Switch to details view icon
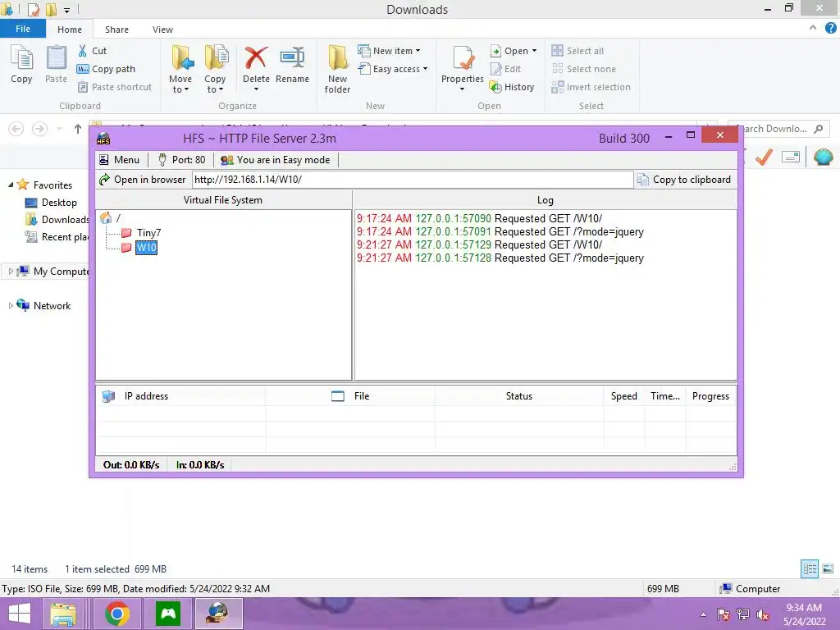The width and height of the screenshot is (840, 630). tap(810, 568)
